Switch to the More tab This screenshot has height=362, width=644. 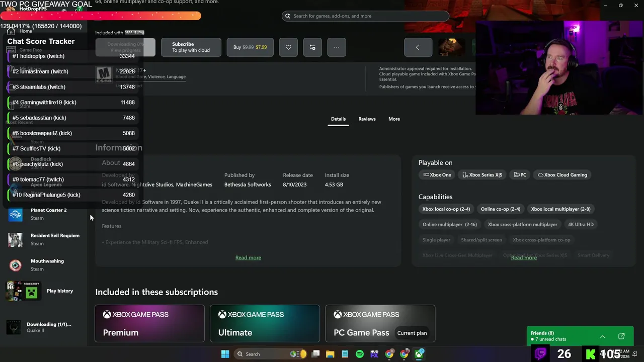394,119
